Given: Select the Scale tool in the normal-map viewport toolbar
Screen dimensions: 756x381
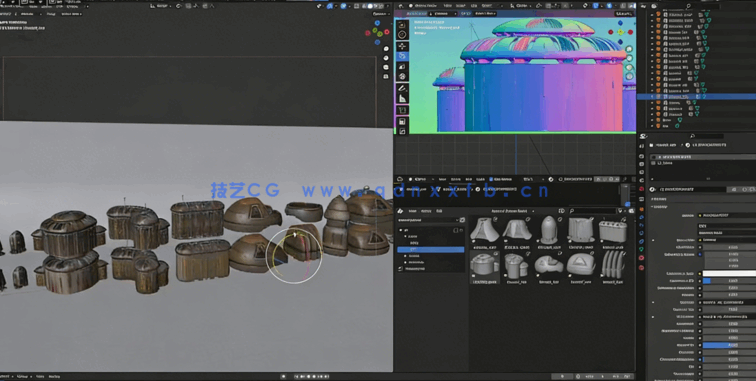Looking at the screenshot, I should (402, 67).
